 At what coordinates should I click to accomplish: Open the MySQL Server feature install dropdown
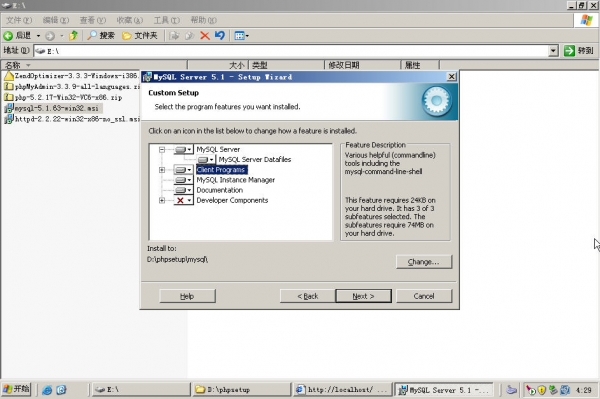(184, 150)
